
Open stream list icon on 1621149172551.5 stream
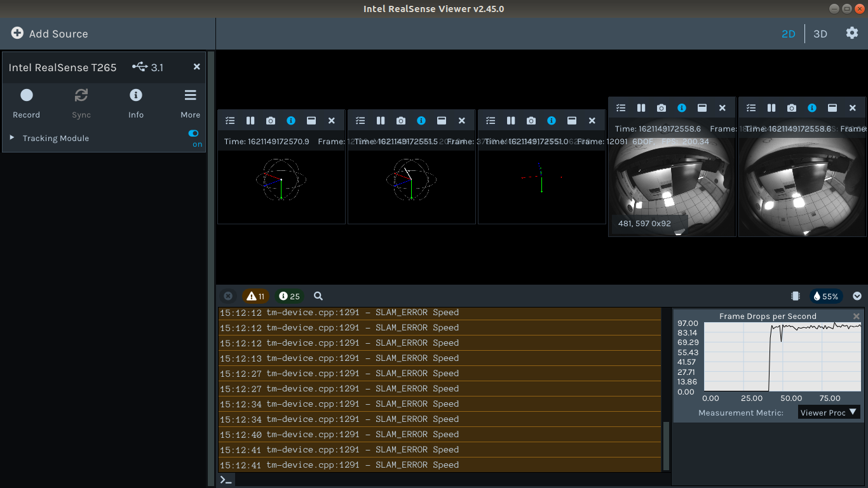coord(360,121)
